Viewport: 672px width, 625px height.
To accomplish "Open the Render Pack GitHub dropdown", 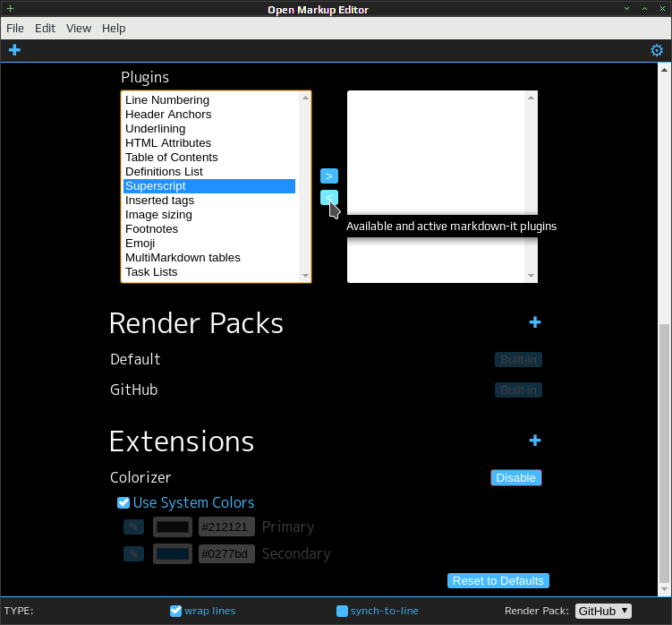I will click(x=603, y=611).
